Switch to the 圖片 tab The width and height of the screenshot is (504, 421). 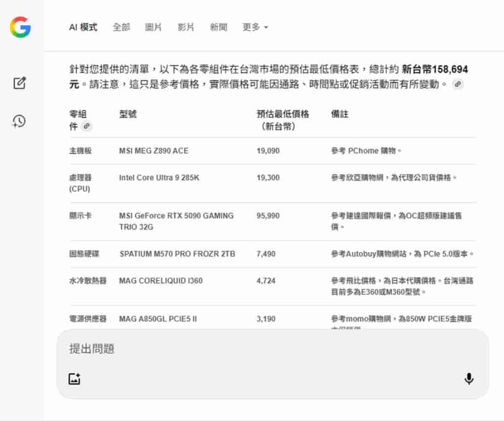(153, 27)
